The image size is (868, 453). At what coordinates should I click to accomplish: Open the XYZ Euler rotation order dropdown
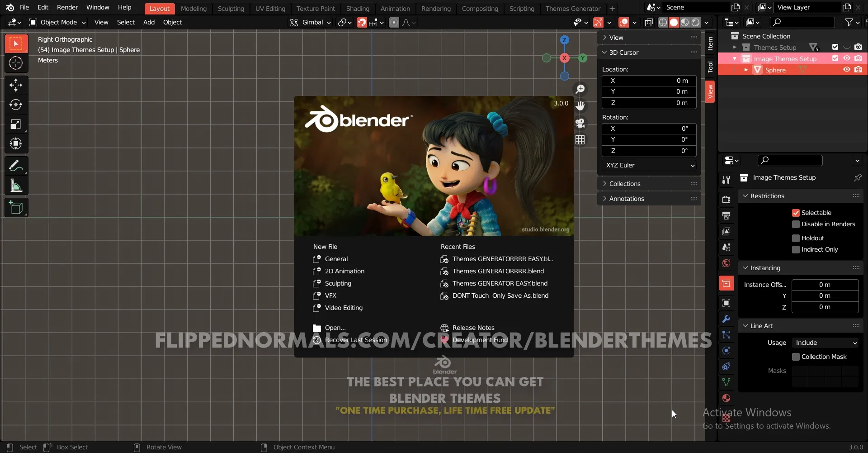[x=650, y=165]
